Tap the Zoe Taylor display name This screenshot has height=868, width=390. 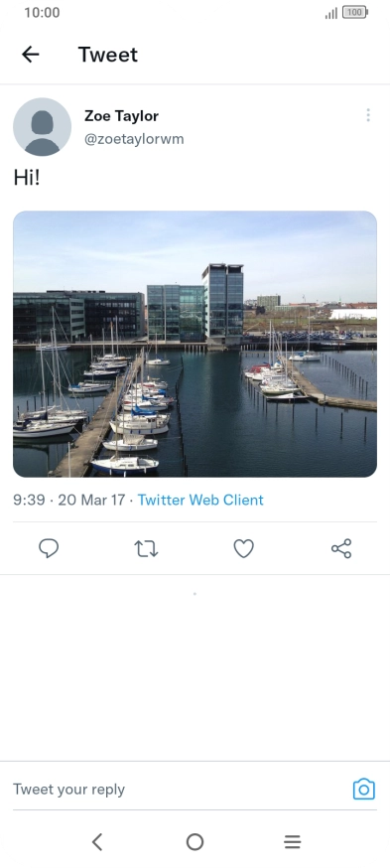point(122,115)
